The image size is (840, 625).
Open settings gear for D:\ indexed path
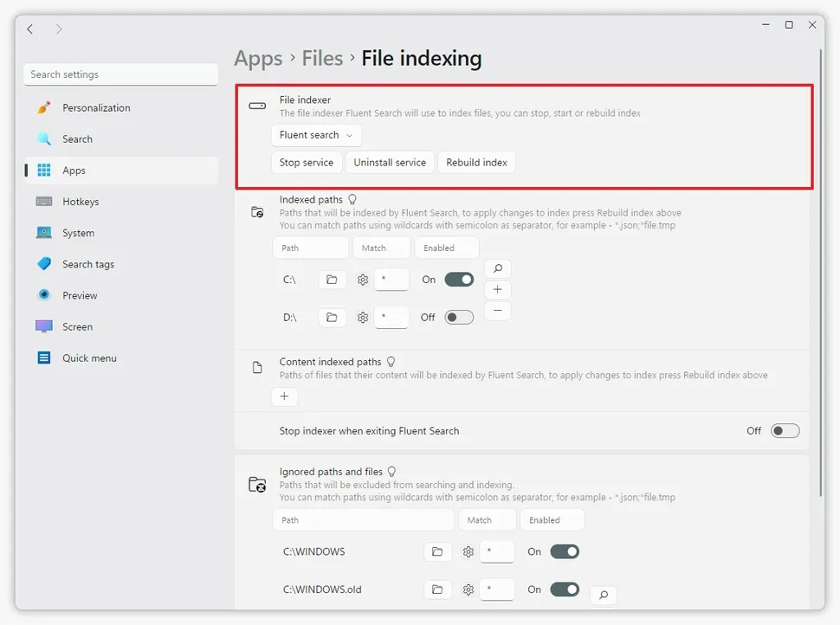[363, 318]
